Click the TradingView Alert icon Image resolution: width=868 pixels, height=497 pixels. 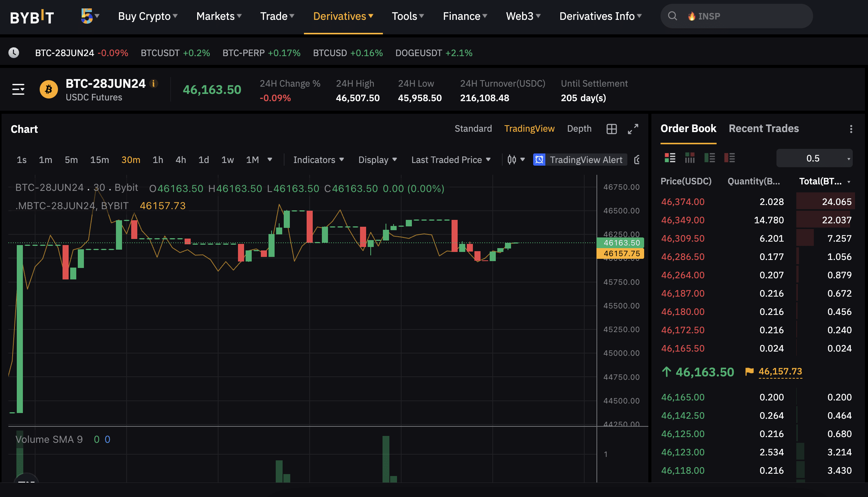click(x=539, y=159)
